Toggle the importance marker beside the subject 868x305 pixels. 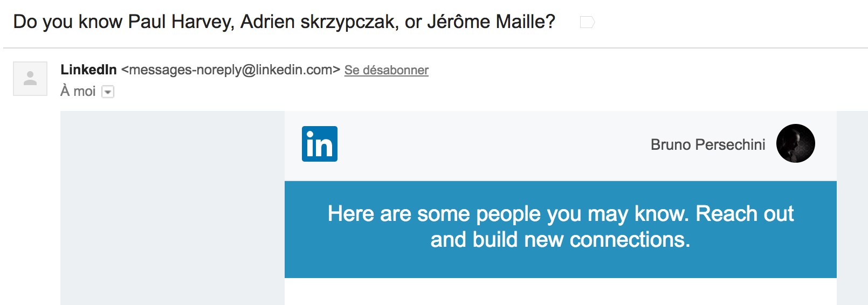click(587, 22)
